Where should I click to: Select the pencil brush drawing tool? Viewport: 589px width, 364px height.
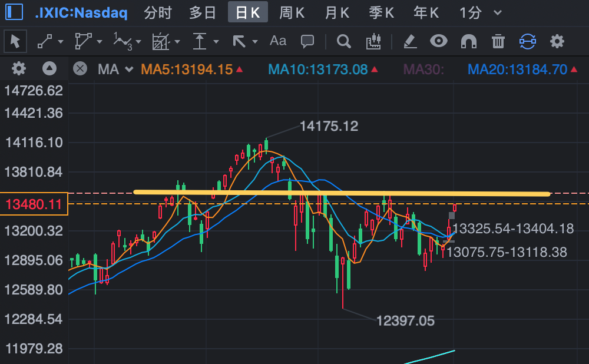point(410,41)
